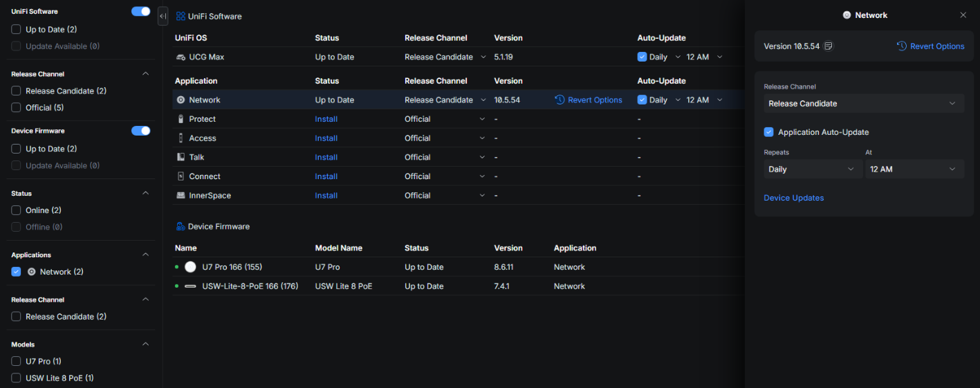Check the USW Lite 8 PoE (1) model filter
This screenshot has height=388, width=980.
(x=16, y=378)
